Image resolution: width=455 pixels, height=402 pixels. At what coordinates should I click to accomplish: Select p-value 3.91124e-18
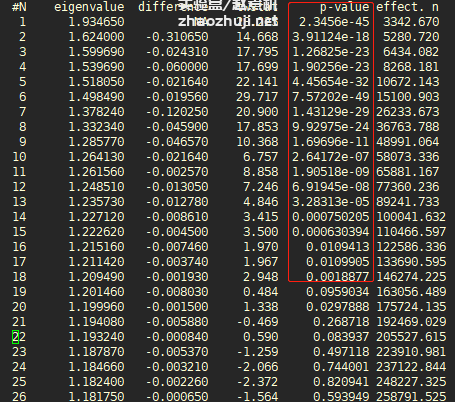click(x=331, y=37)
